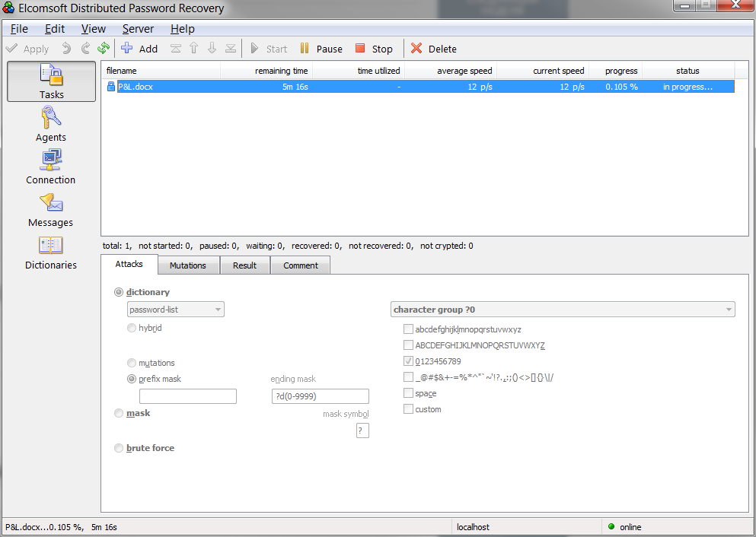Image resolution: width=756 pixels, height=537 pixels.
Task: Select the brute force radio button
Action: tap(119, 448)
